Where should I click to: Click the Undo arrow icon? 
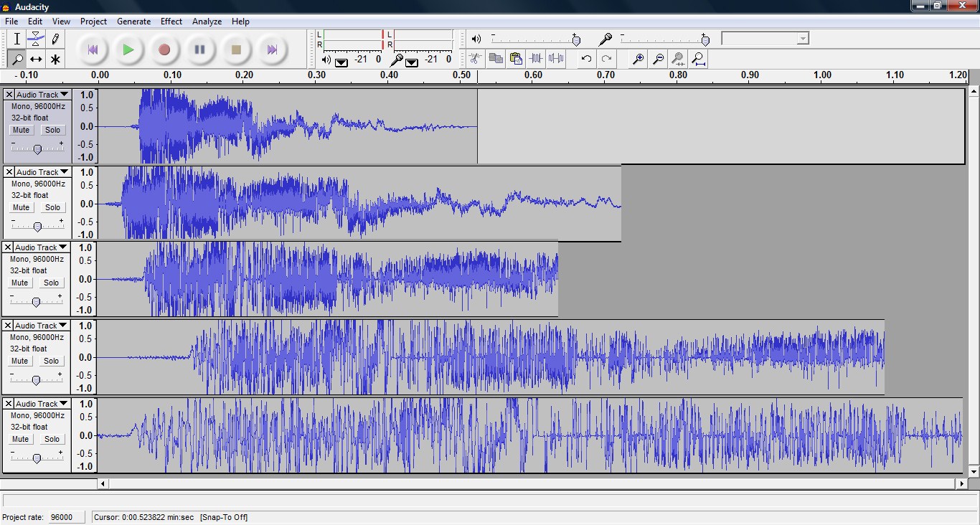(586, 59)
